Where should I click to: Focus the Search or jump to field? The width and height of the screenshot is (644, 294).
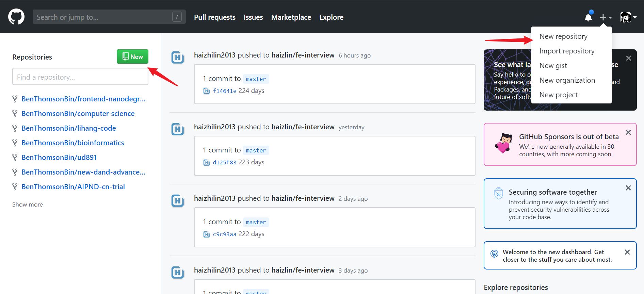click(x=109, y=17)
